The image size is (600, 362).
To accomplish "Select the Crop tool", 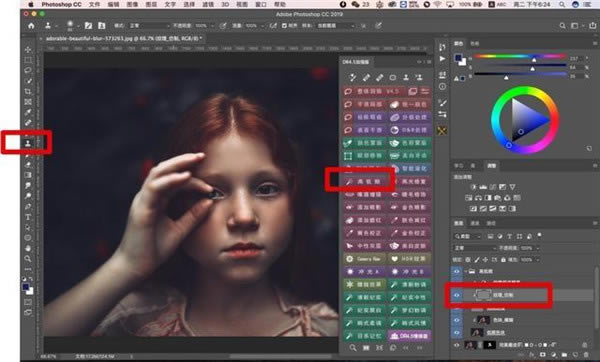I will 28,91.
